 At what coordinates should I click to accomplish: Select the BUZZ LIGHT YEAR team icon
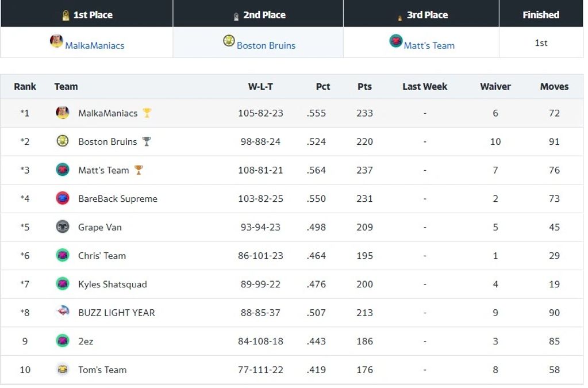click(x=63, y=313)
